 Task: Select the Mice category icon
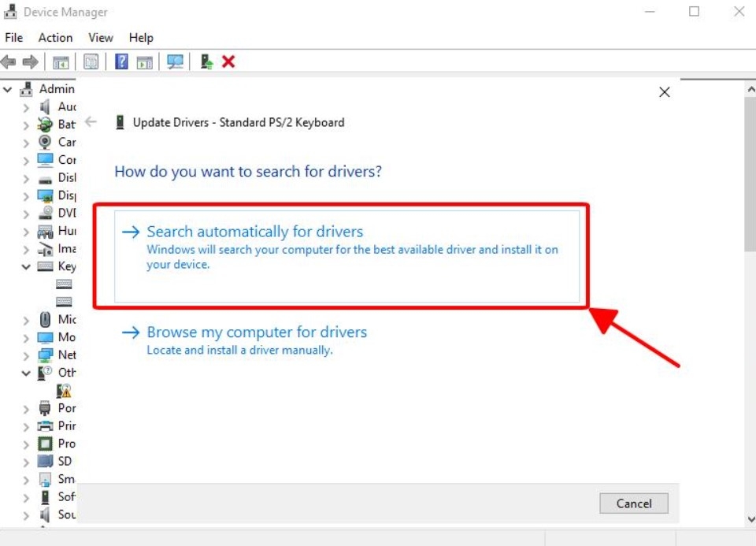(45, 319)
